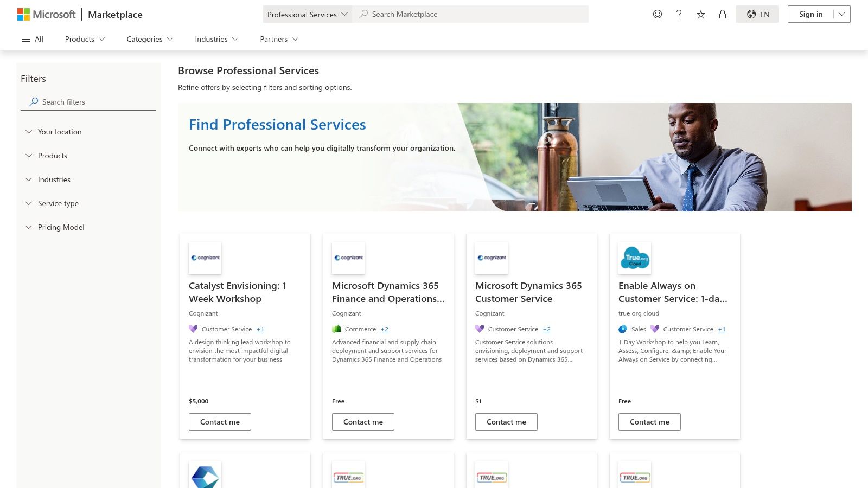Open the Partners menu
The image size is (868, 488).
pyautogui.click(x=278, y=39)
